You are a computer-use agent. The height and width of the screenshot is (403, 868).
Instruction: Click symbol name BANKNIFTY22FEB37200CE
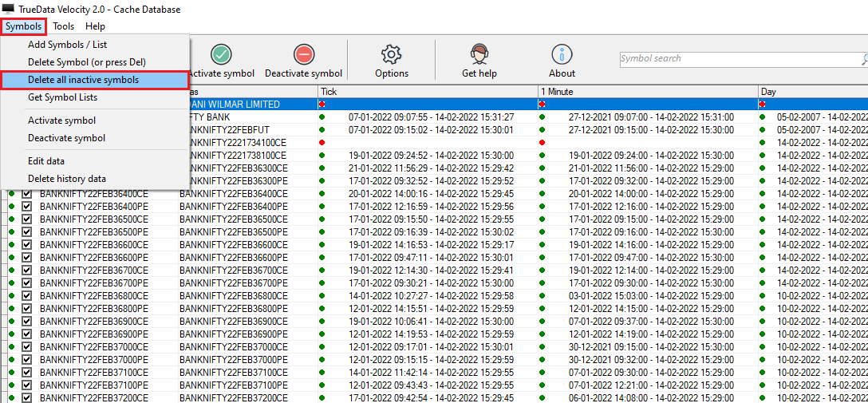coord(94,397)
